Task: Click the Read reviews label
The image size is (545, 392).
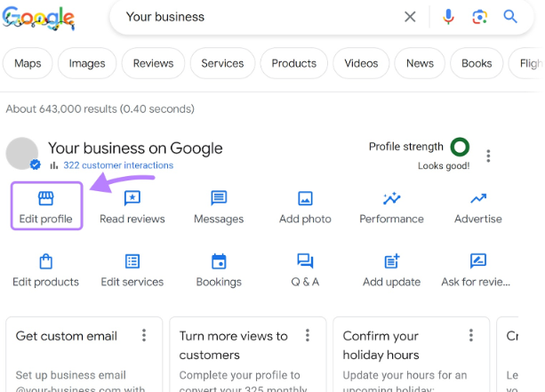Action: click(x=132, y=219)
